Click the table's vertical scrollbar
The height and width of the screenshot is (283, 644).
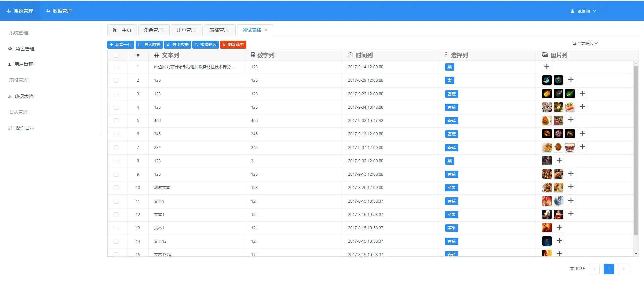636,151
